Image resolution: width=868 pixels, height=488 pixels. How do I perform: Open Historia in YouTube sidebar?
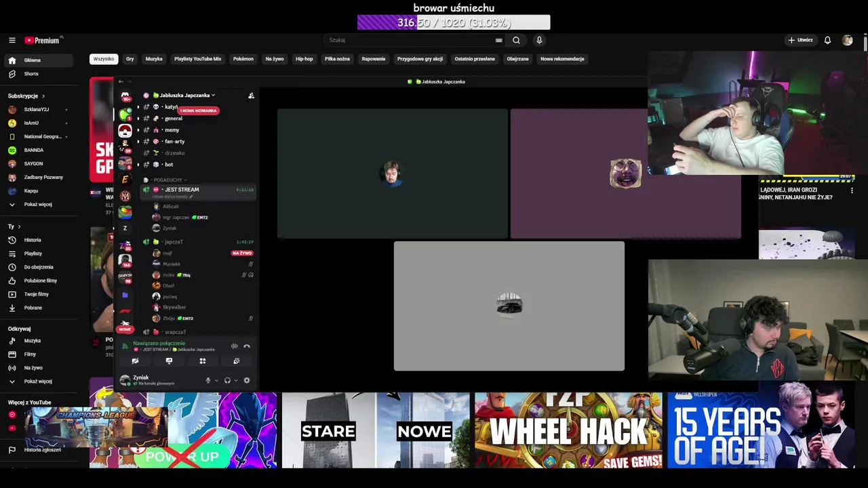pos(38,240)
